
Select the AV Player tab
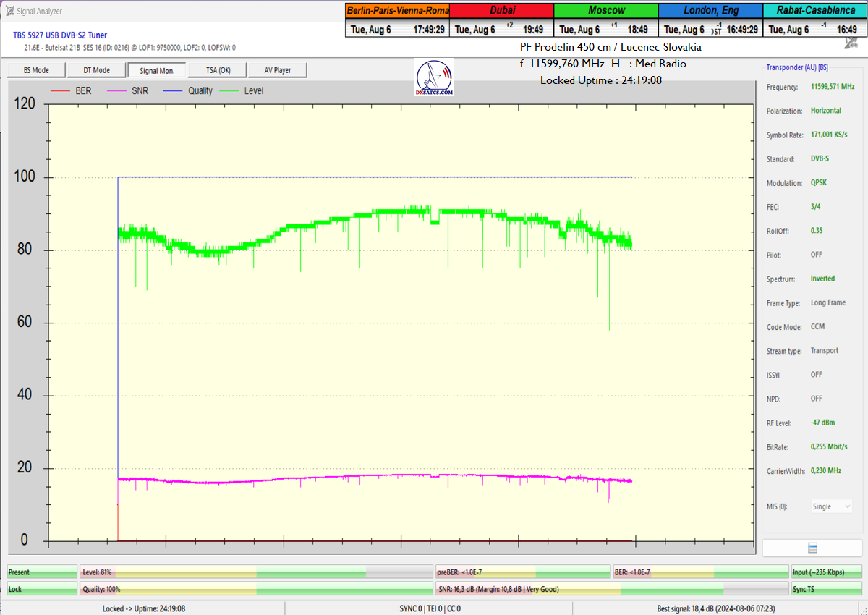277,70
